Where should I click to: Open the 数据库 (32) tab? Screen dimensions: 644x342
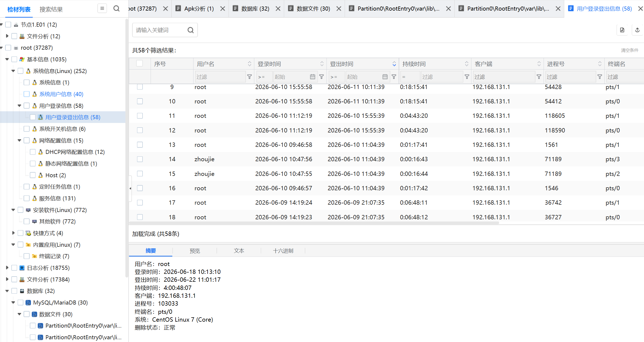point(255,9)
